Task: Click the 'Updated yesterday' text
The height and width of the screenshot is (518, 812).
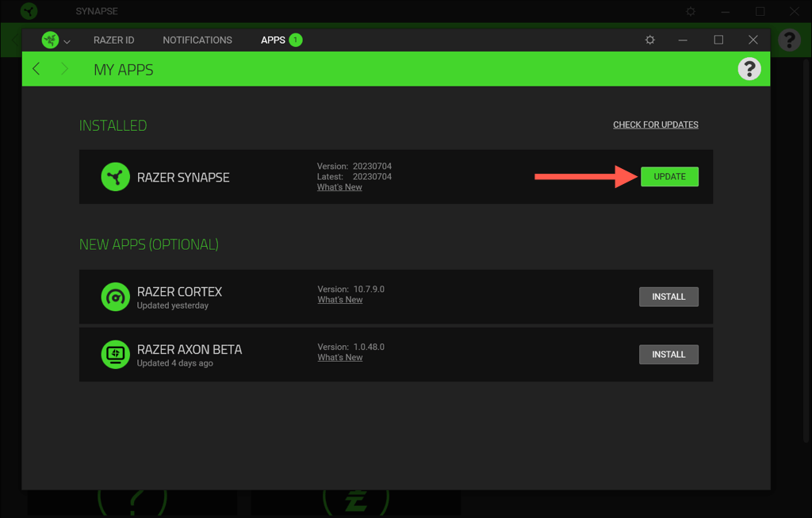Action: pos(172,305)
